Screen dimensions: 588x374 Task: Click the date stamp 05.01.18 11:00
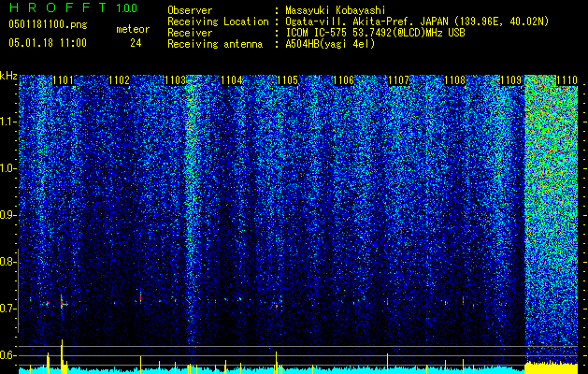(48, 43)
